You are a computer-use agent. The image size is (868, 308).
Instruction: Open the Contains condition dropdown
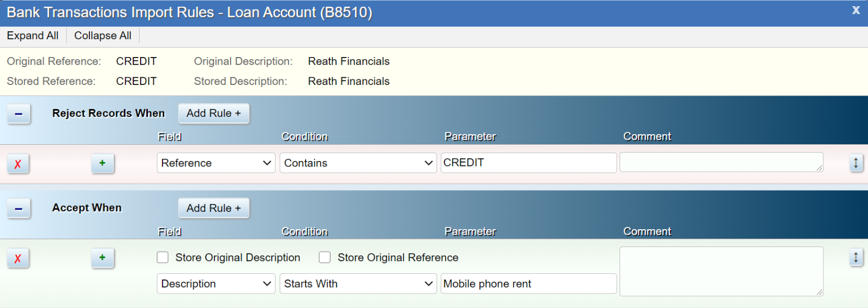point(358,163)
